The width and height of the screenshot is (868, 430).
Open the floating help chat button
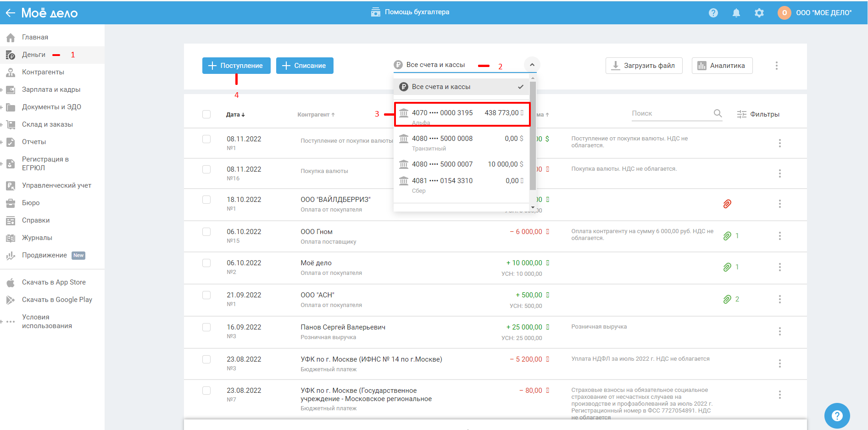(837, 416)
